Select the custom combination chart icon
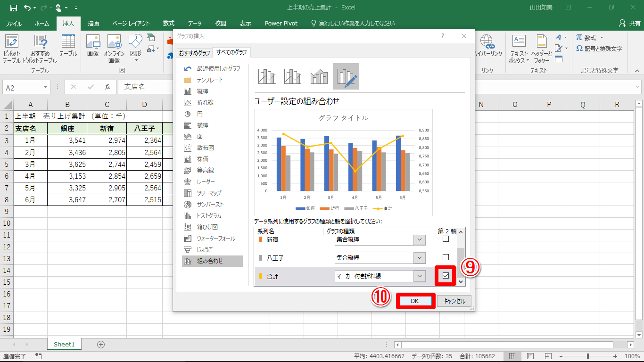This screenshot has width=644, height=362. (346, 76)
